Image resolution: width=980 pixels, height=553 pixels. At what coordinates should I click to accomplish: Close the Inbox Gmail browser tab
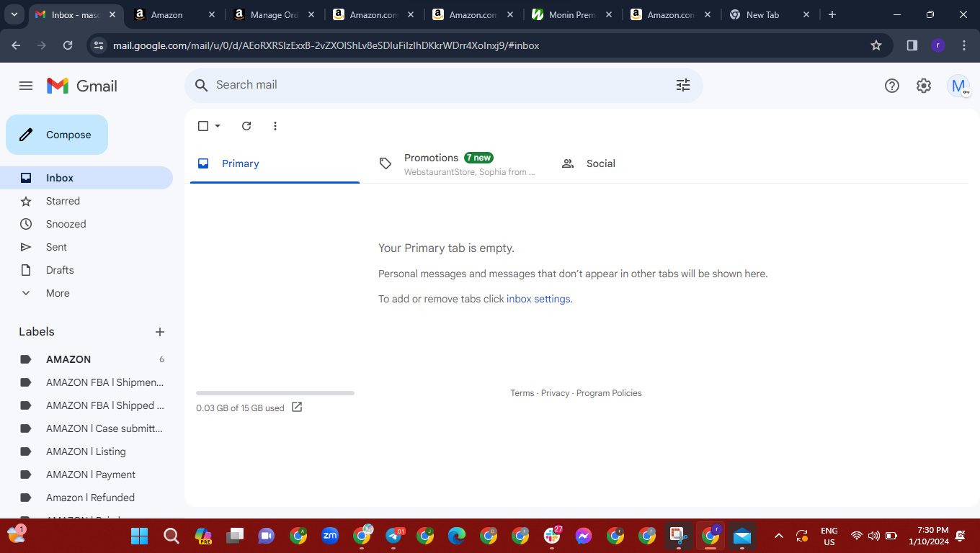(x=112, y=14)
